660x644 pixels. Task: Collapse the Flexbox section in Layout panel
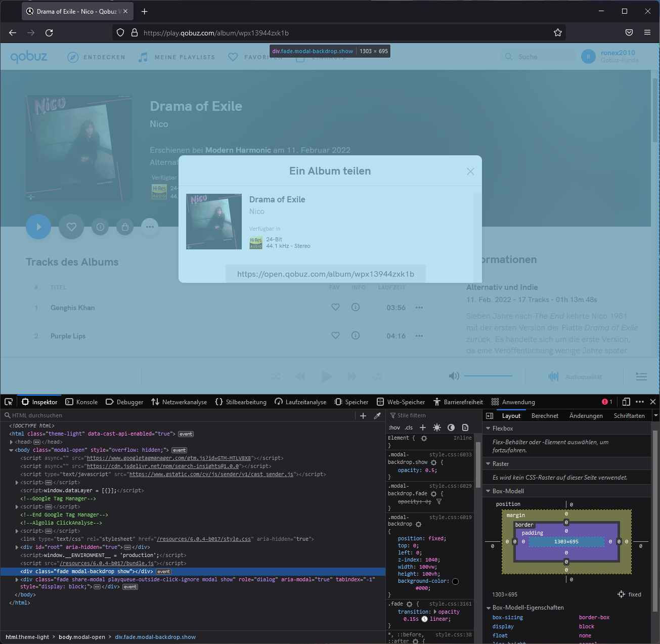pos(489,428)
